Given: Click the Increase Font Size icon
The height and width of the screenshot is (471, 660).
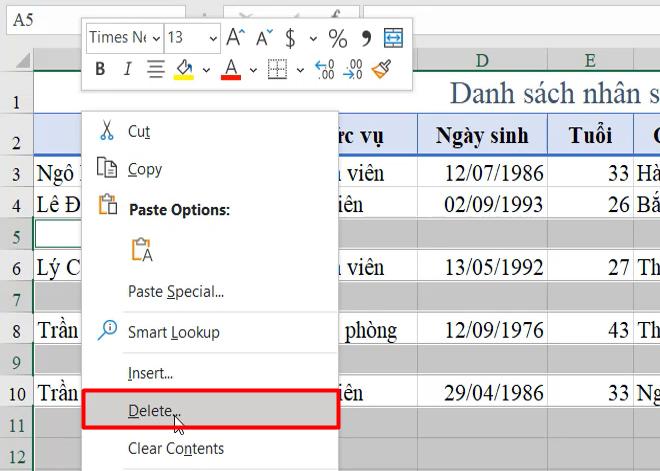Looking at the screenshot, I should (235, 38).
